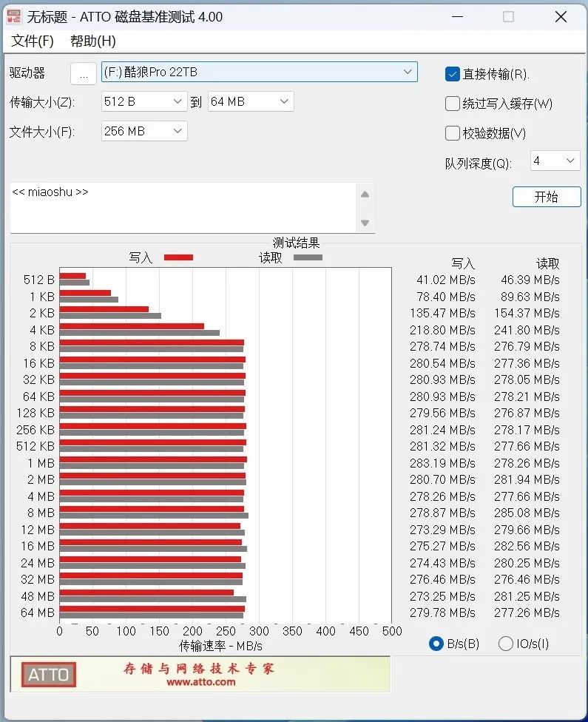Minimize the ATTO window
Viewport: 588px width, 722px height.
[x=457, y=17]
